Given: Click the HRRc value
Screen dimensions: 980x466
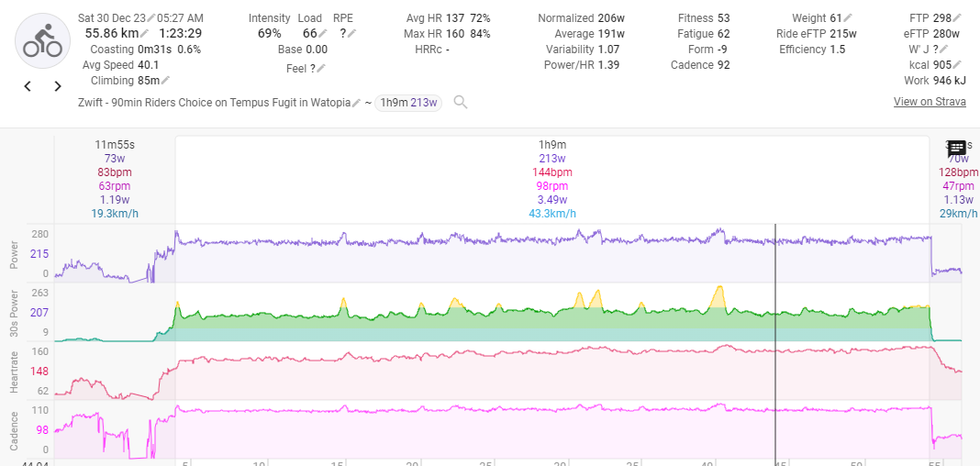Looking at the screenshot, I should click(448, 50).
